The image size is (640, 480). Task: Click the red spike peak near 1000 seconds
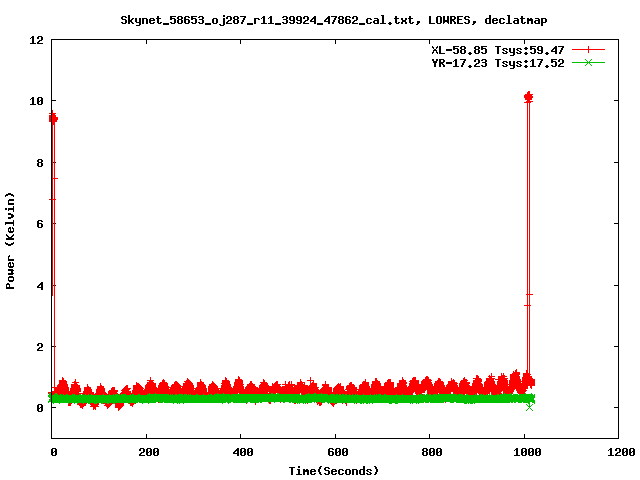[529, 97]
